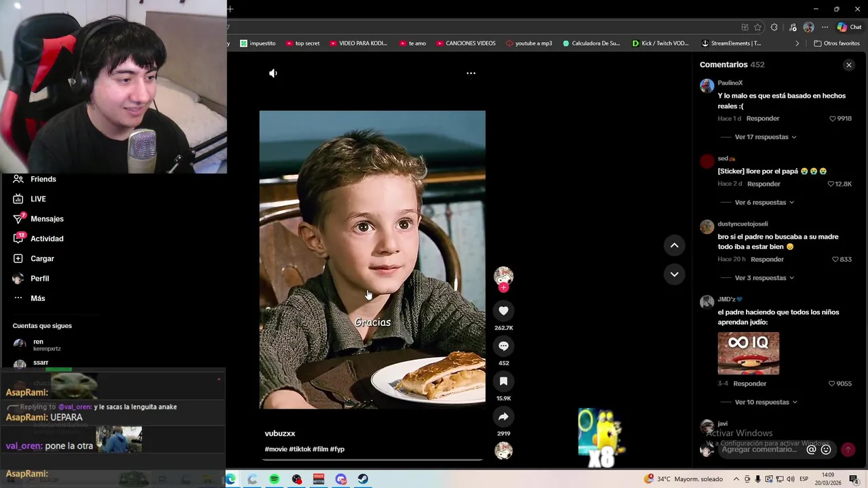Open the #fyp hashtag

(337, 449)
